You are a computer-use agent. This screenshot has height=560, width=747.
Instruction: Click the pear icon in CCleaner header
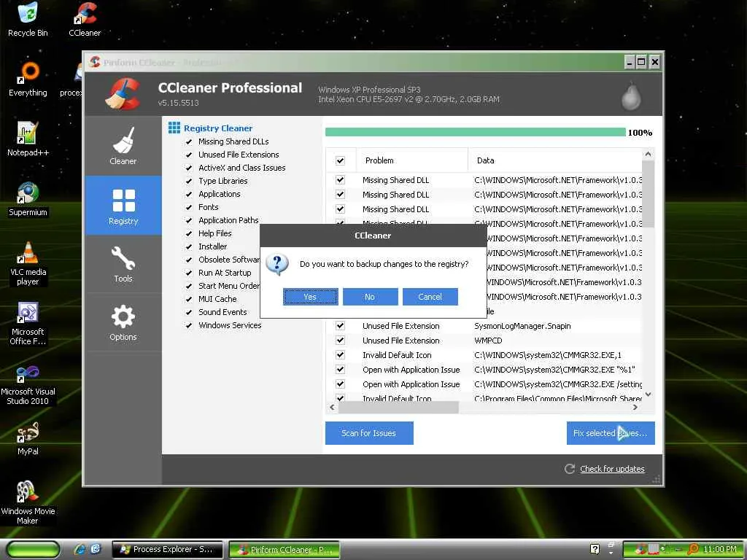631,96
